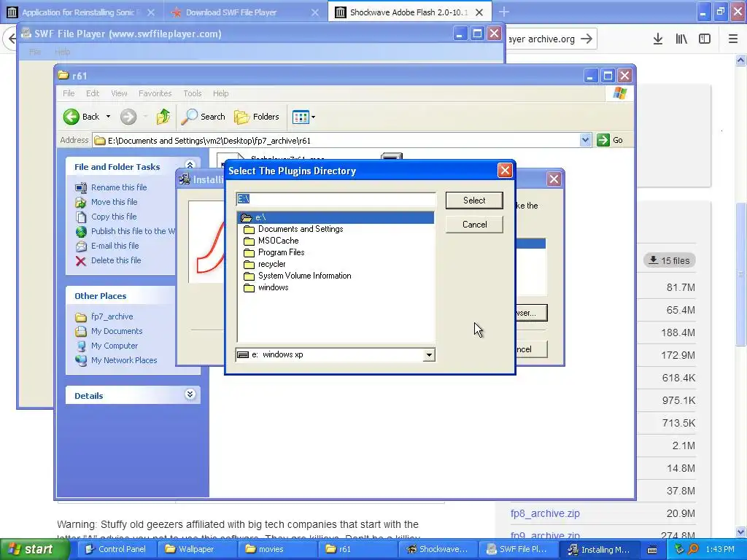This screenshot has height=560, width=747.
Task: Open the browser hamburger menu
Action: [x=733, y=39]
